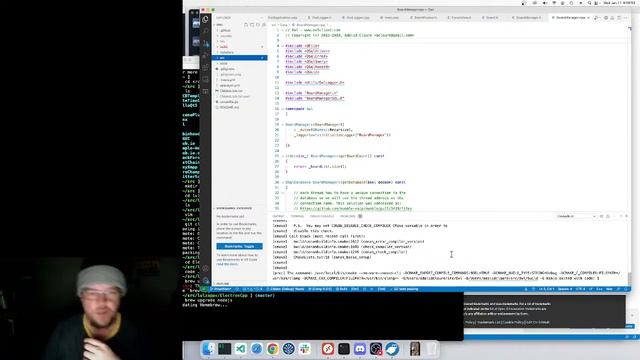Open the github URL in the line 35 comment

coord(356,209)
